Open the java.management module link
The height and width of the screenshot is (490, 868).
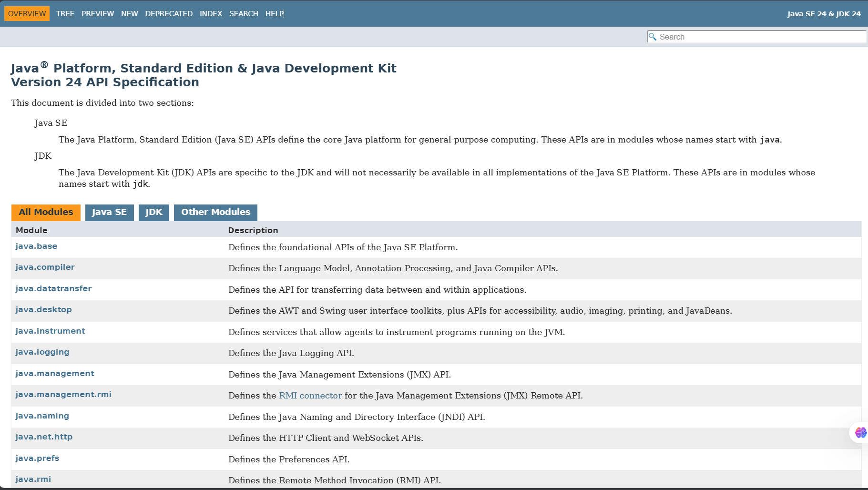(x=55, y=374)
